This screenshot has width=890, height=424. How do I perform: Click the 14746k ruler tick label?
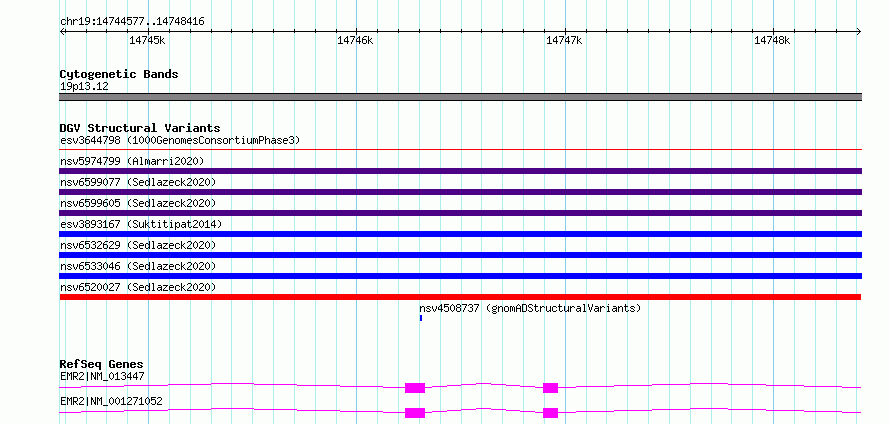coord(355,40)
